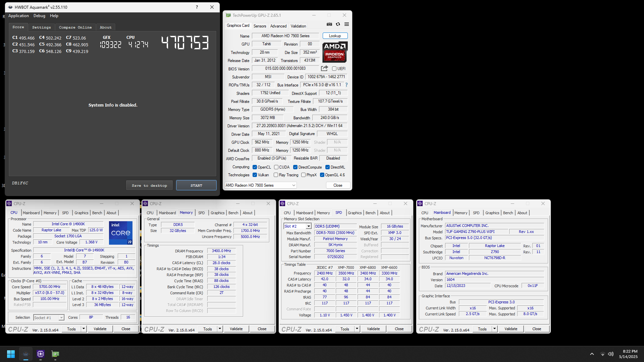Screen dimensions: 644x362
Task: Click GPU-Z title bar icon
Action: [x=228, y=15]
